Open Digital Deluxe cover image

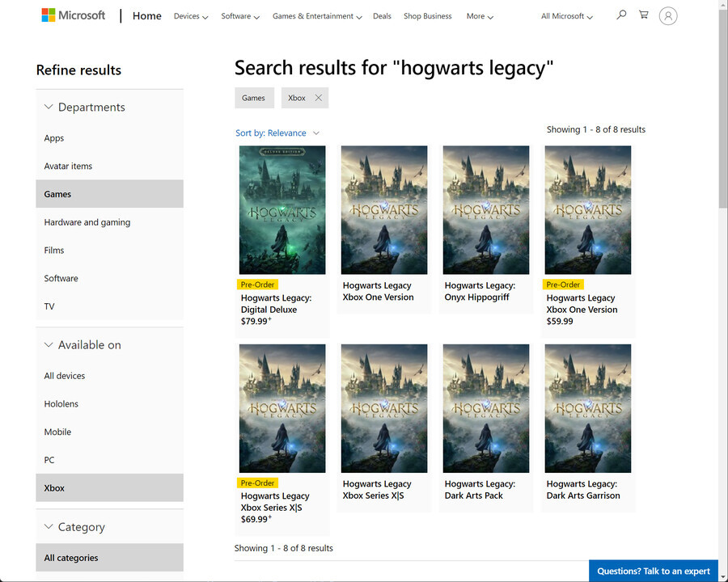(x=282, y=210)
